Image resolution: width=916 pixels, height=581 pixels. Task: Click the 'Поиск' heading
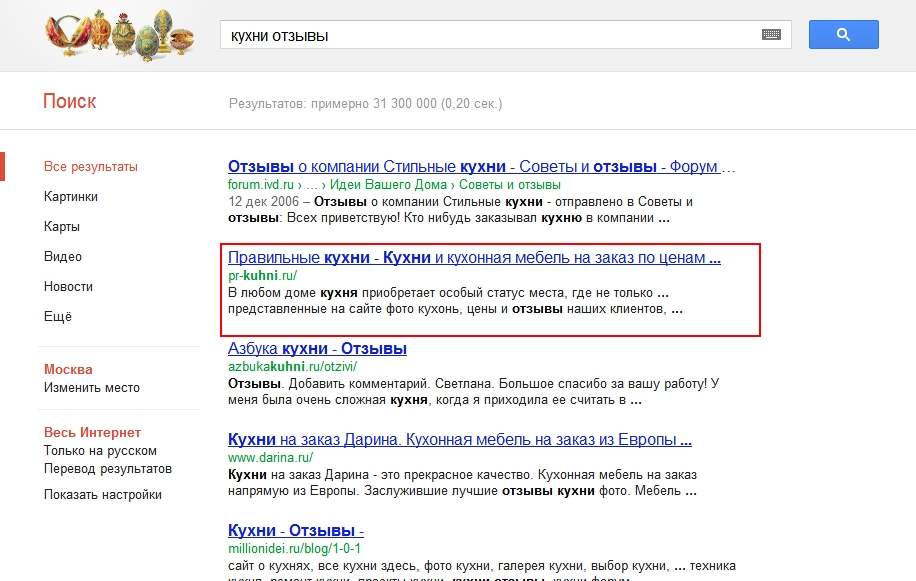coord(70,101)
